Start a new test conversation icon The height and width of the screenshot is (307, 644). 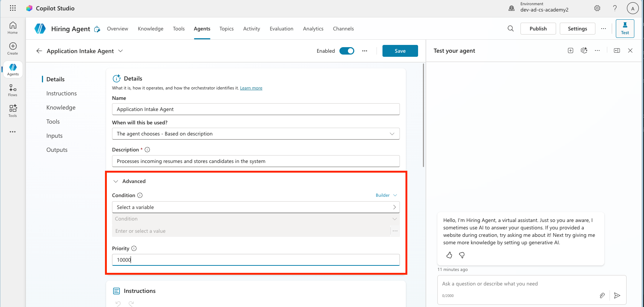pyautogui.click(x=571, y=50)
